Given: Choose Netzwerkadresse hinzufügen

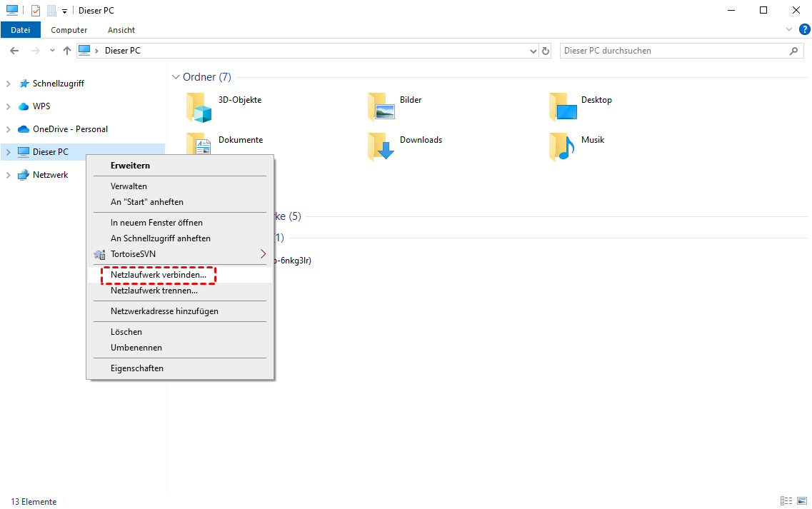Looking at the screenshot, I should (x=180, y=311).
